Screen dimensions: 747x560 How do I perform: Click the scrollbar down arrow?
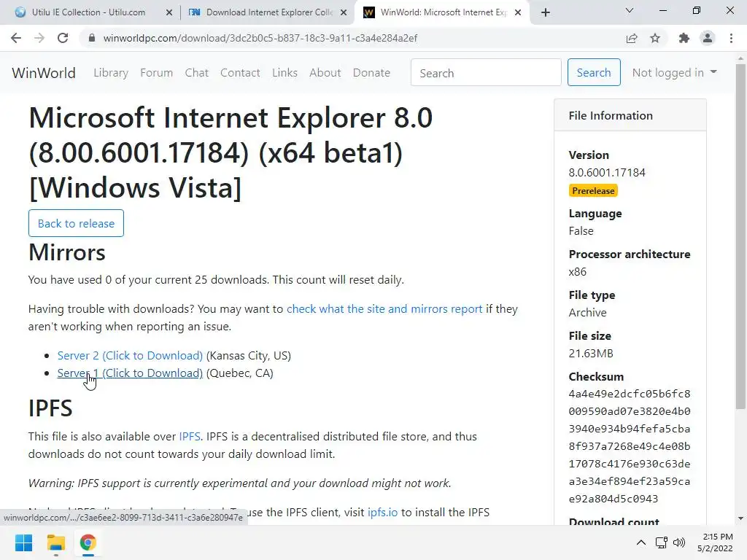[x=740, y=518]
